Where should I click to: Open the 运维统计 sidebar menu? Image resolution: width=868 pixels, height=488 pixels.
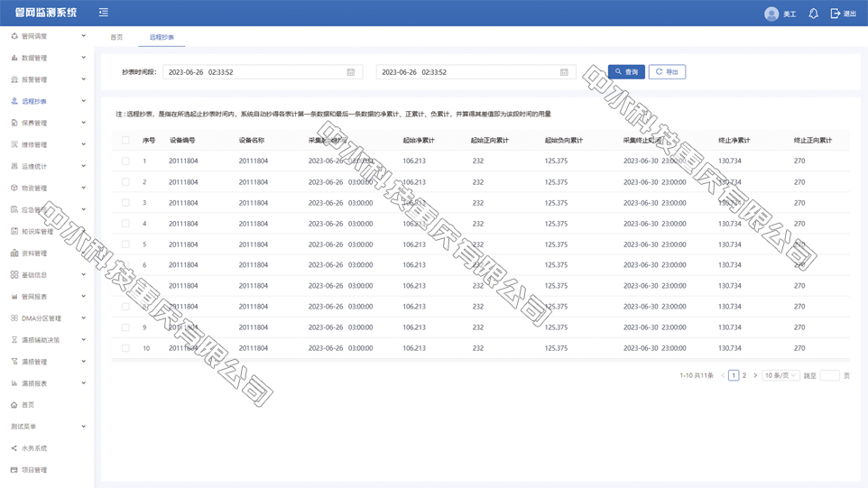pos(47,166)
